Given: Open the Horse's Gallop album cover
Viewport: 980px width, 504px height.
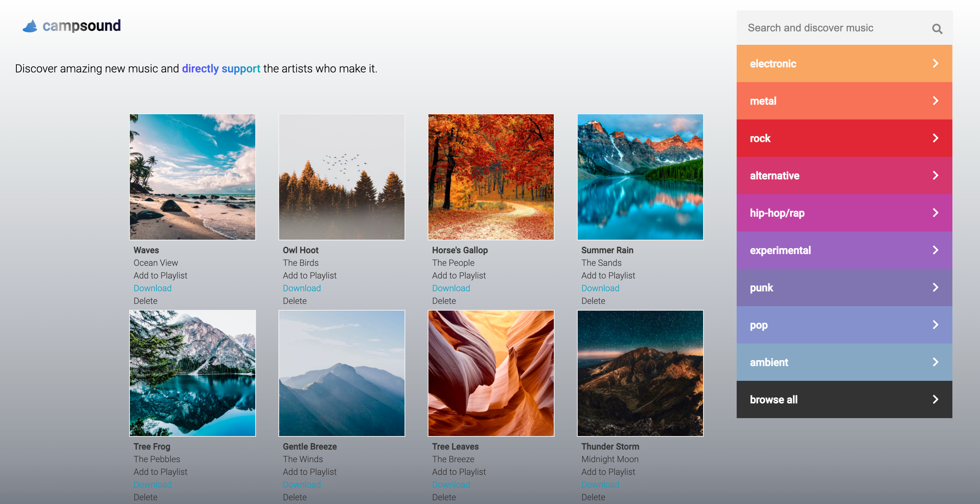Looking at the screenshot, I should tap(491, 177).
